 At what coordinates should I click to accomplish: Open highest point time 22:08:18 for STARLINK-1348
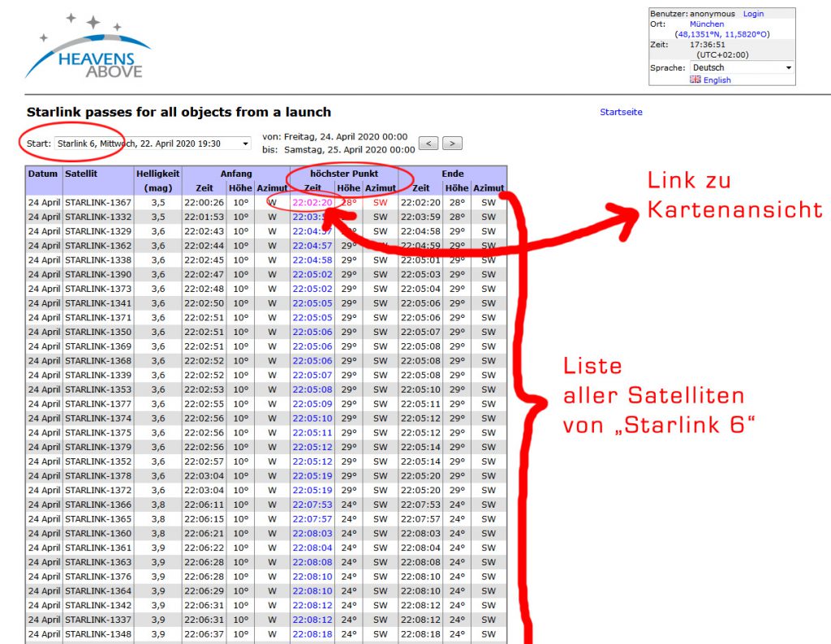pos(312,634)
